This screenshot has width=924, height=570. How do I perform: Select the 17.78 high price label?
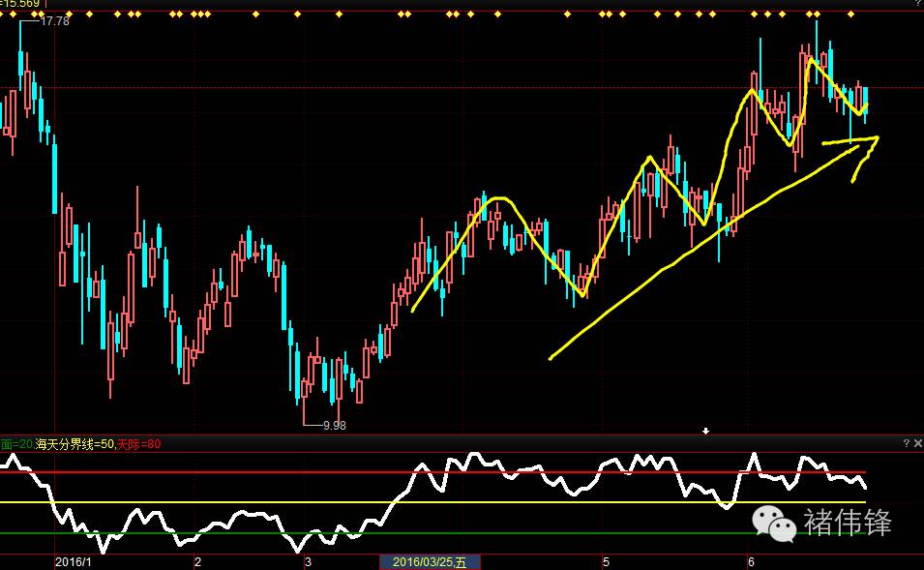[55, 21]
